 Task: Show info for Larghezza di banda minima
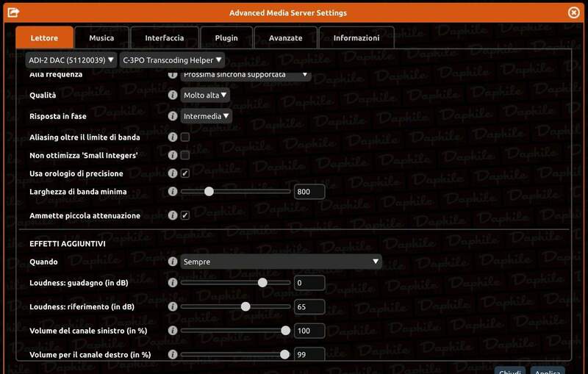click(173, 192)
